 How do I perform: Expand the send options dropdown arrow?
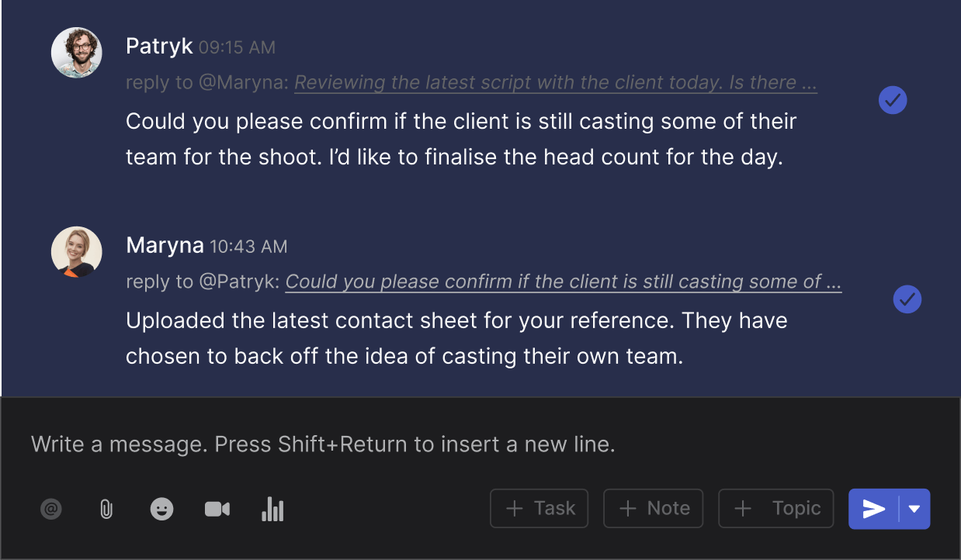(x=914, y=509)
